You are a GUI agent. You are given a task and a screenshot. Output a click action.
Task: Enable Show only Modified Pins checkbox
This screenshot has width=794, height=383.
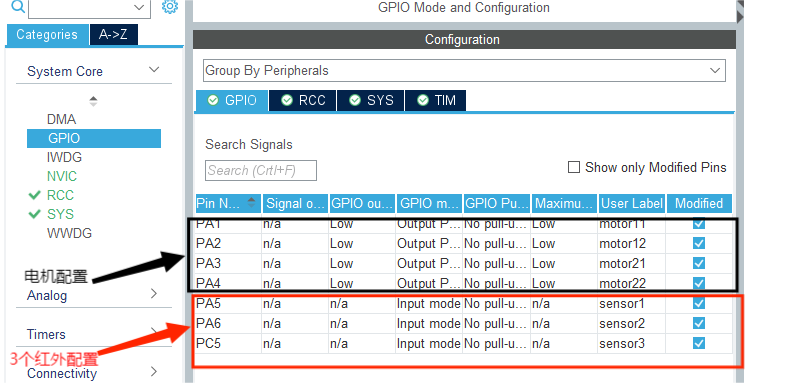pyautogui.click(x=574, y=167)
